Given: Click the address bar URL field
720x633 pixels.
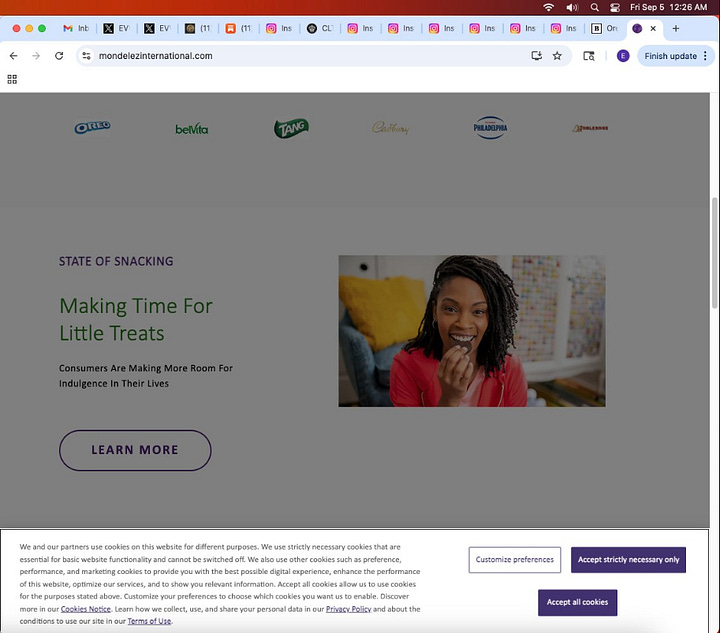Looking at the screenshot, I should coord(303,56).
